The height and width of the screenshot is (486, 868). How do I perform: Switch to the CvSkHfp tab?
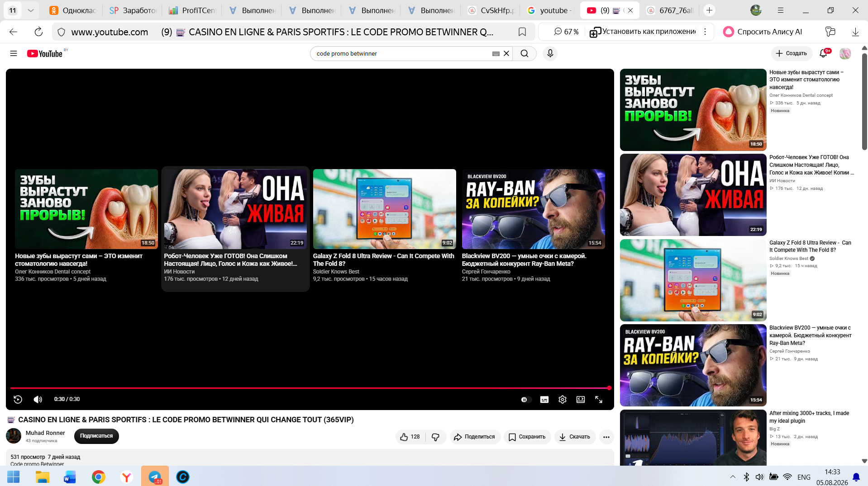point(491,10)
